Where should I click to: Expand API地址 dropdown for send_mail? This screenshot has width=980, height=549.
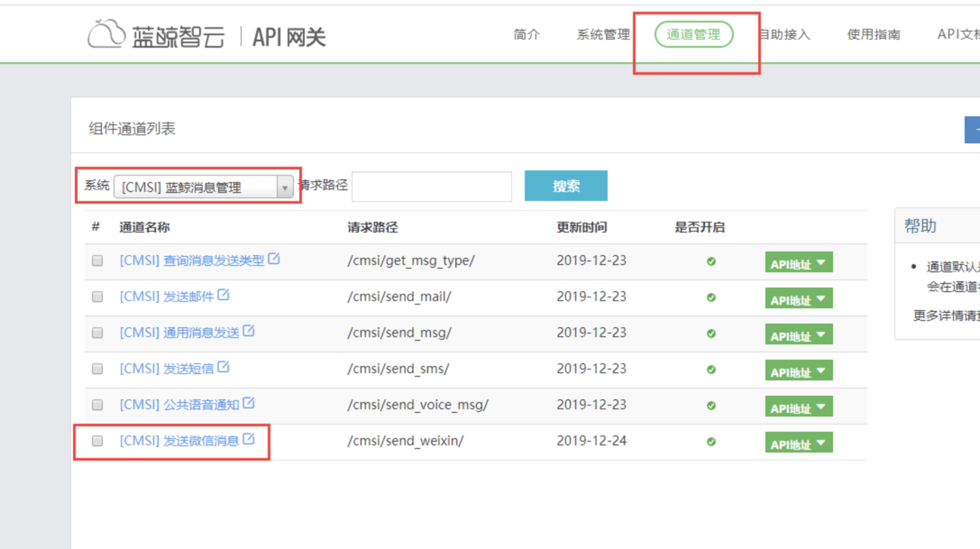[799, 299]
